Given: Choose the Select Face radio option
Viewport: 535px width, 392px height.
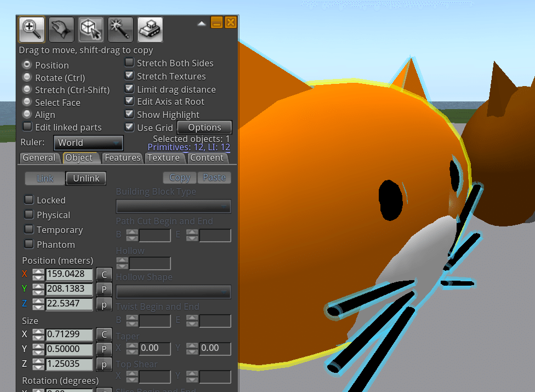Looking at the screenshot, I should [27, 101].
